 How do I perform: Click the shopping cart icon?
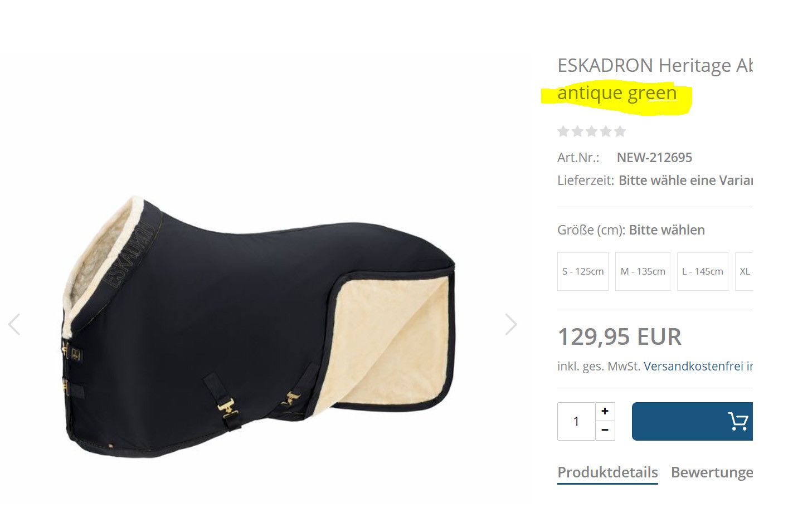pyautogui.click(x=738, y=421)
